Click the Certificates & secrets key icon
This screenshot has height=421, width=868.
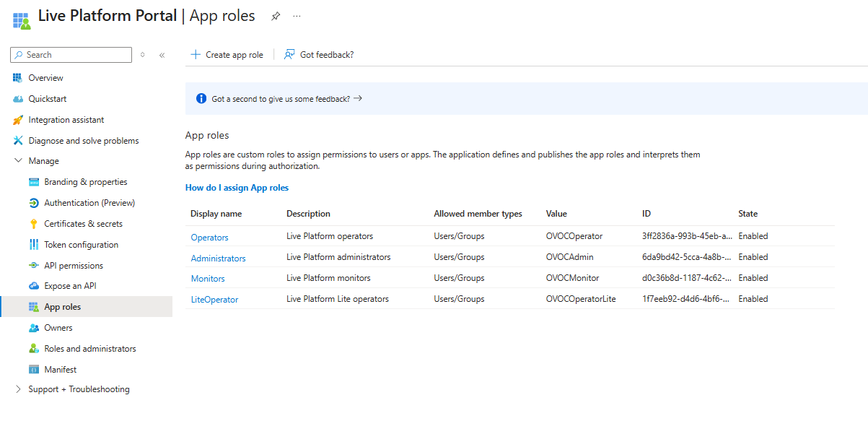[33, 224]
